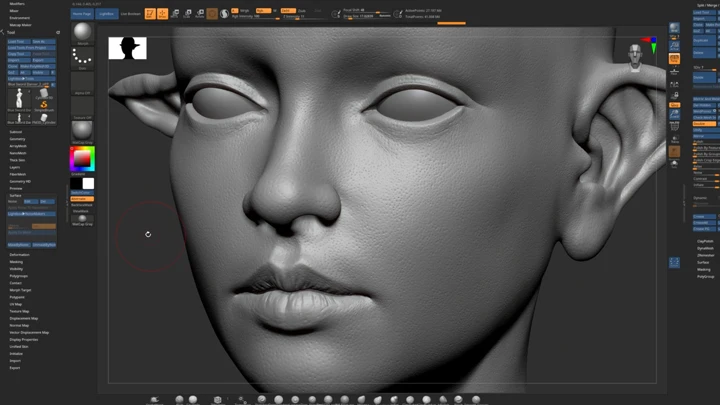
Task: Enable Zsub sculpt mode
Action: pos(302,11)
